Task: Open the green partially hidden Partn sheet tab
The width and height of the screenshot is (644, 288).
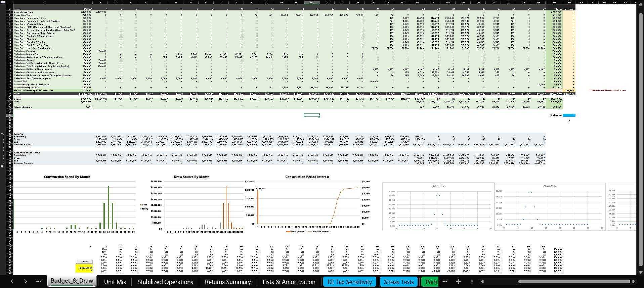Action: click(x=430, y=282)
